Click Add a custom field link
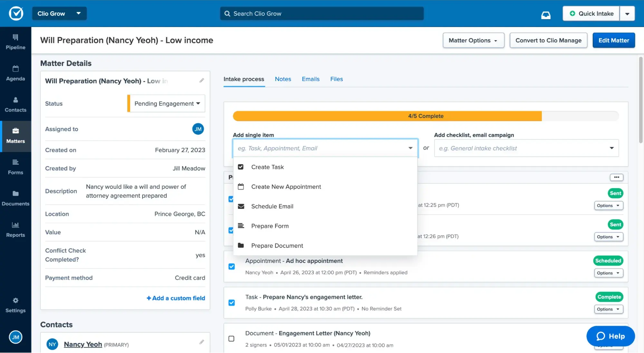The height and width of the screenshot is (353, 644). click(176, 298)
